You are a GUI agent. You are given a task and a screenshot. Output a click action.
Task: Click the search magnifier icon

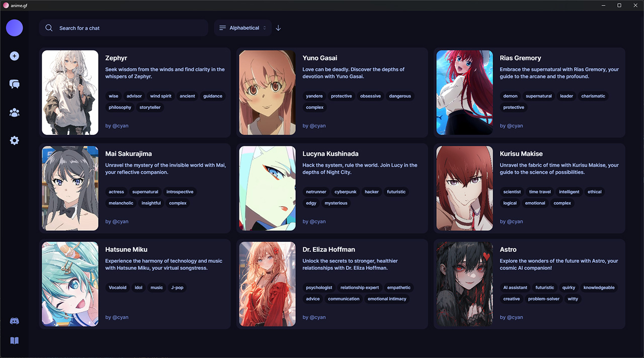[x=49, y=28]
